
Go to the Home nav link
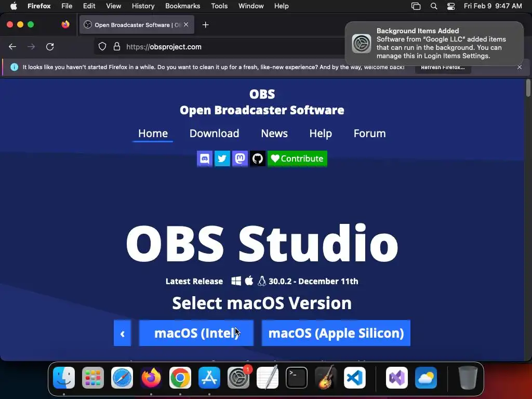(x=153, y=134)
